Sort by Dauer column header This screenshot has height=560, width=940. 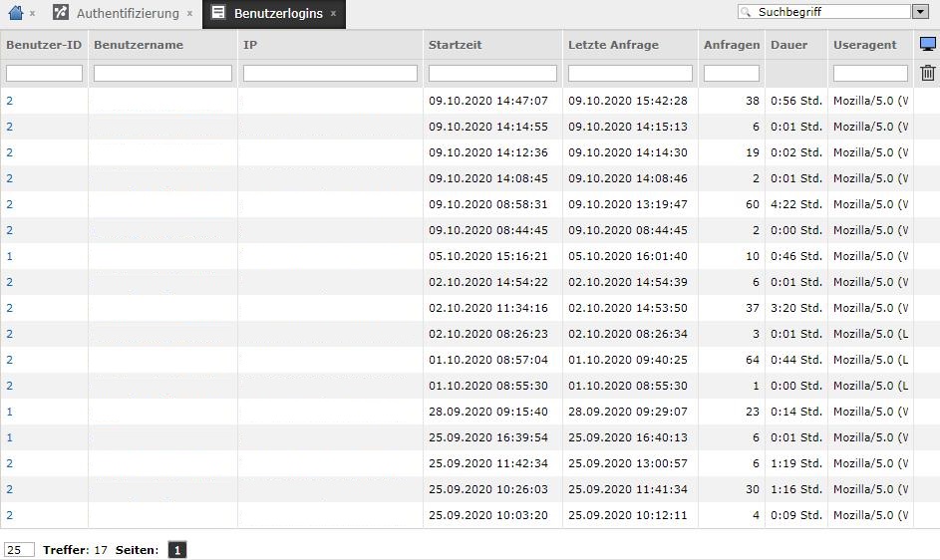pyautogui.click(x=788, y=45)
